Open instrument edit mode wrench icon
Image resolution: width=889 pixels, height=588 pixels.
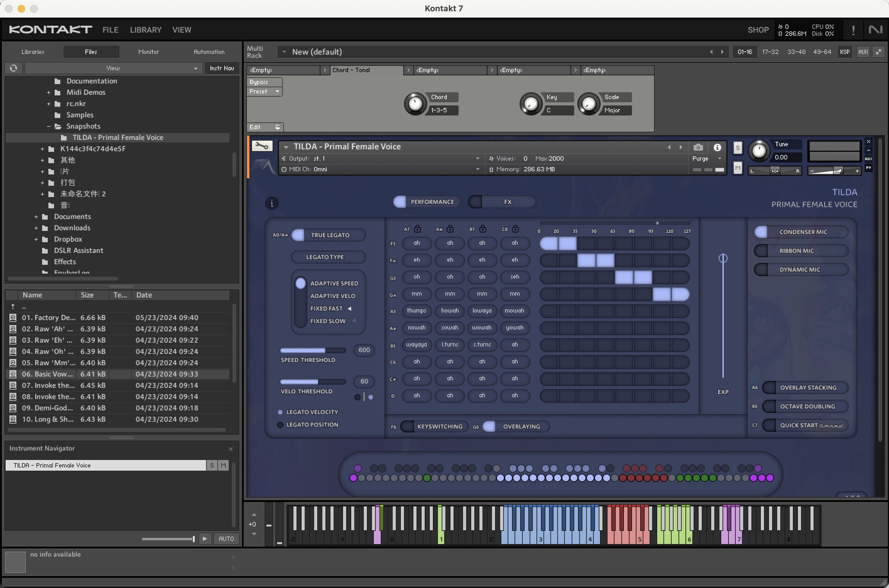pyautogui.click(x=262, y=147)
